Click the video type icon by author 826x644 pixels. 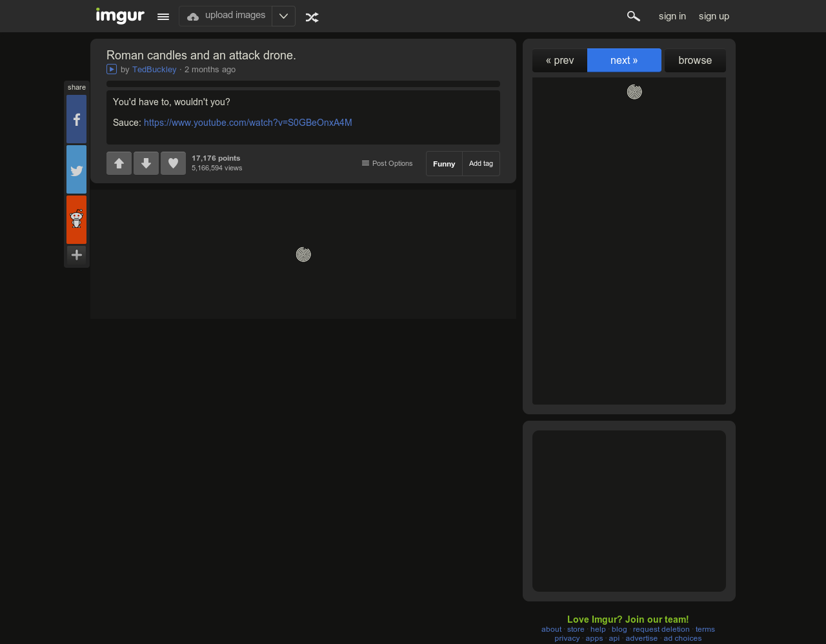click(x=112, y=69)
